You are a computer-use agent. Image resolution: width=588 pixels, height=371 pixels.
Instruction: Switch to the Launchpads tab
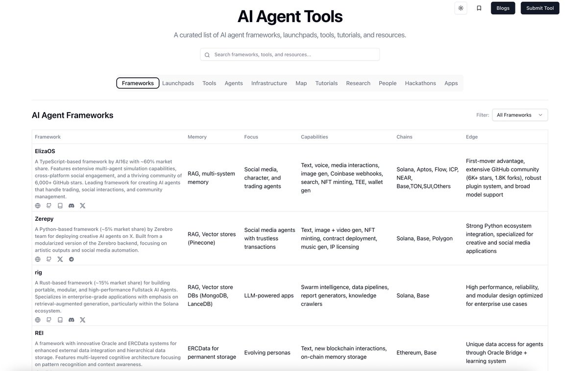(x=178, y=83)
